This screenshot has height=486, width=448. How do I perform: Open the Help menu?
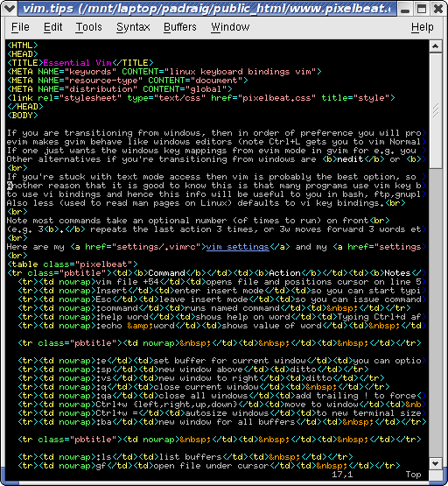coord(423,27)
